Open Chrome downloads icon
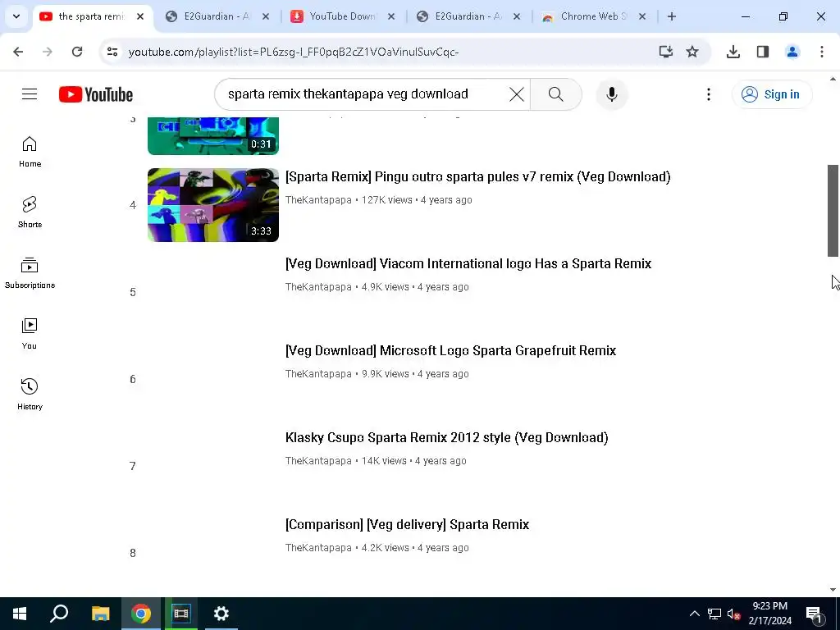The width and height of the screenshot is (840, 630). [733, 52]
